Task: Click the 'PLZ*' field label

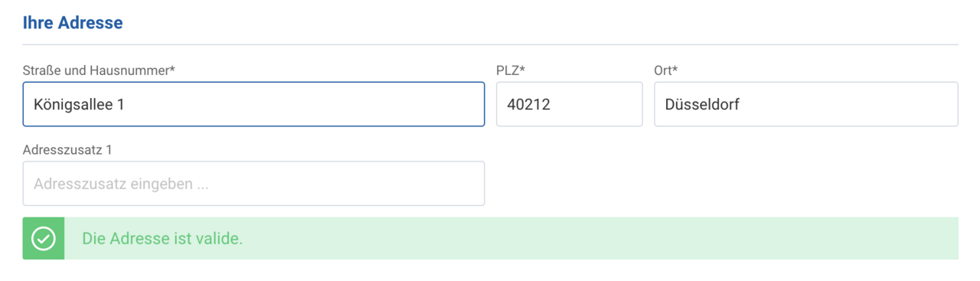Action: click(511, 70)
